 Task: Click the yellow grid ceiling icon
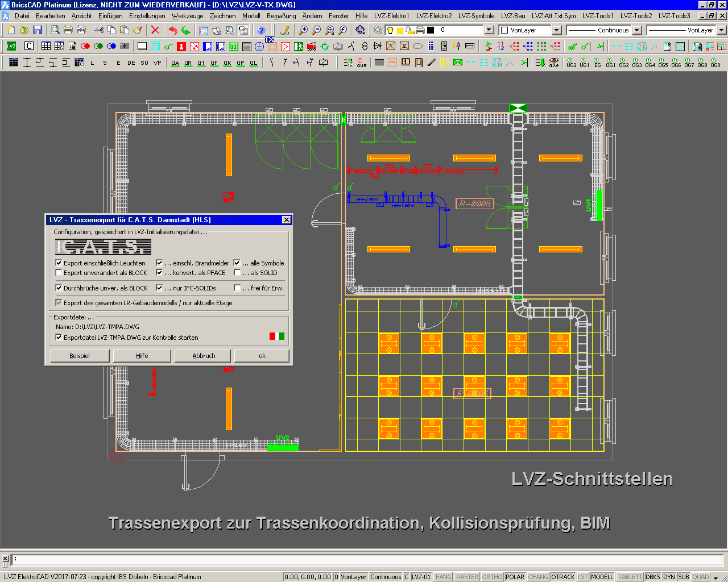click(x=445, y=63)
